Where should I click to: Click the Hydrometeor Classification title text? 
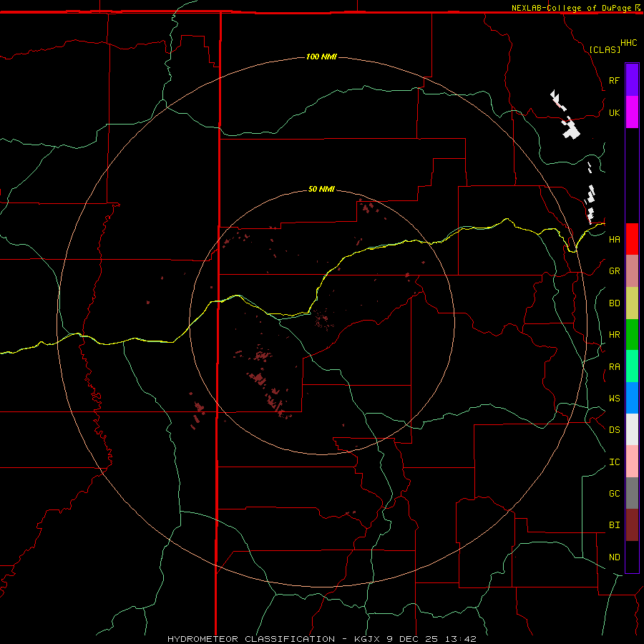251,639
